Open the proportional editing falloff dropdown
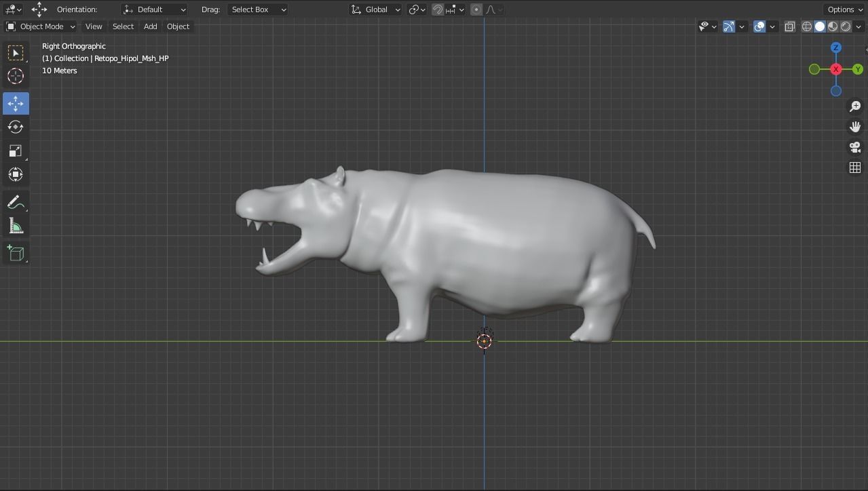The width and height of the screenshot is (868, 491). pyautogui.click(x=493, y=9)
